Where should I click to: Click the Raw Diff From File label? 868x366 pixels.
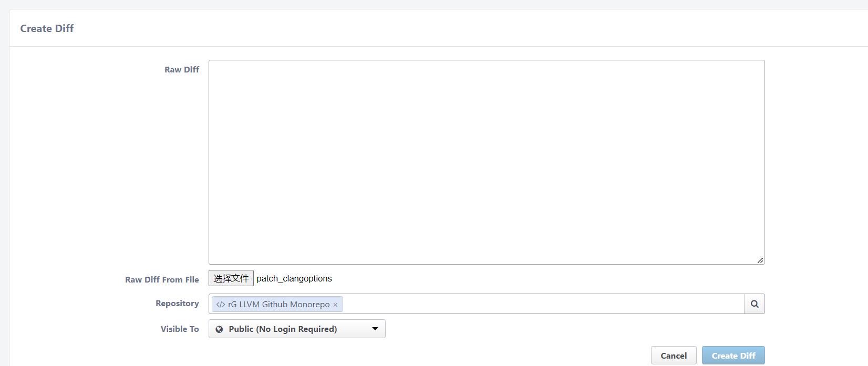click(162, 279)
